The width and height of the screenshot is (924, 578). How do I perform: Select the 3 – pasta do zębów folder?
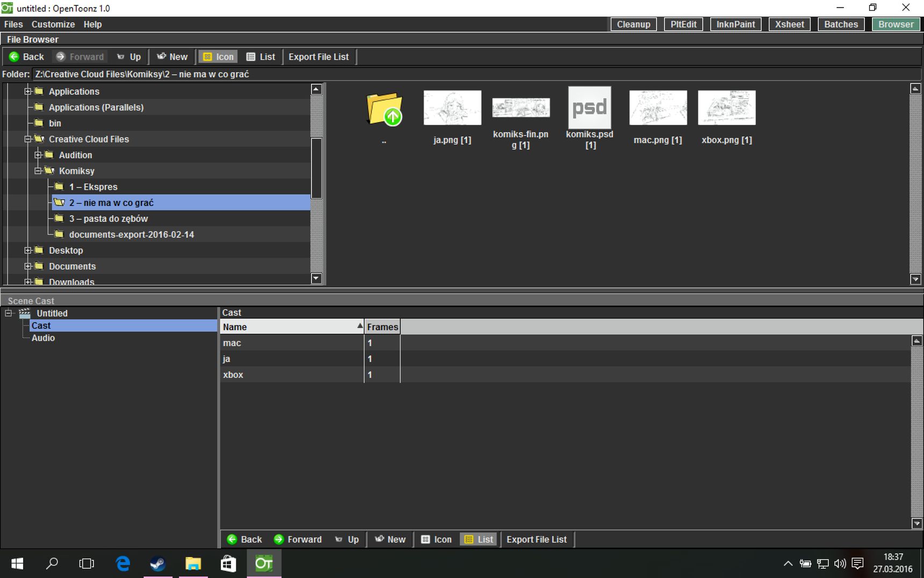108,219
